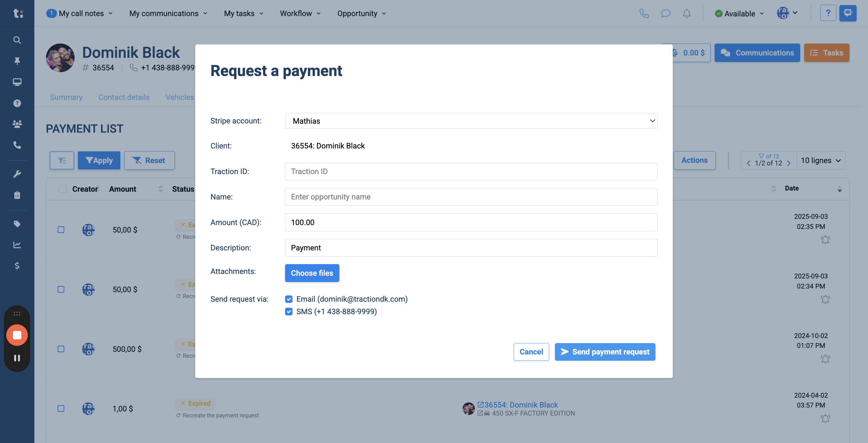Switch to the Contact details tab

coord(124,97)
